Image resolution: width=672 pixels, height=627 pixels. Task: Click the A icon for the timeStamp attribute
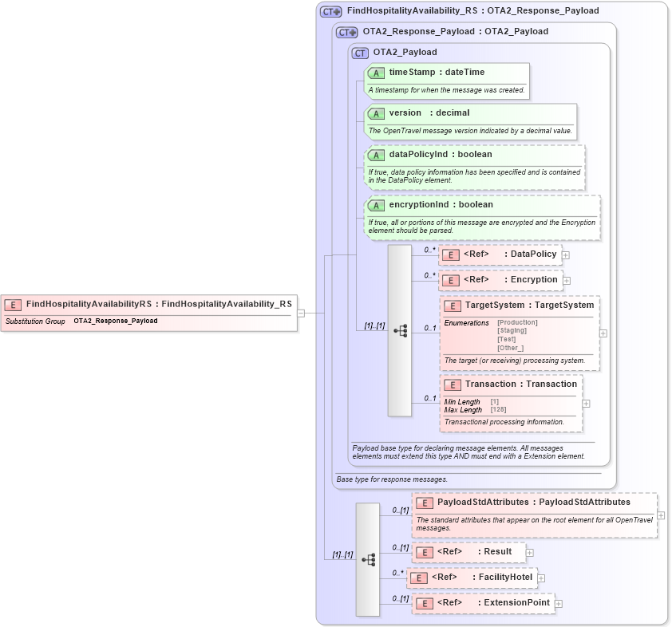click(375, 72)
